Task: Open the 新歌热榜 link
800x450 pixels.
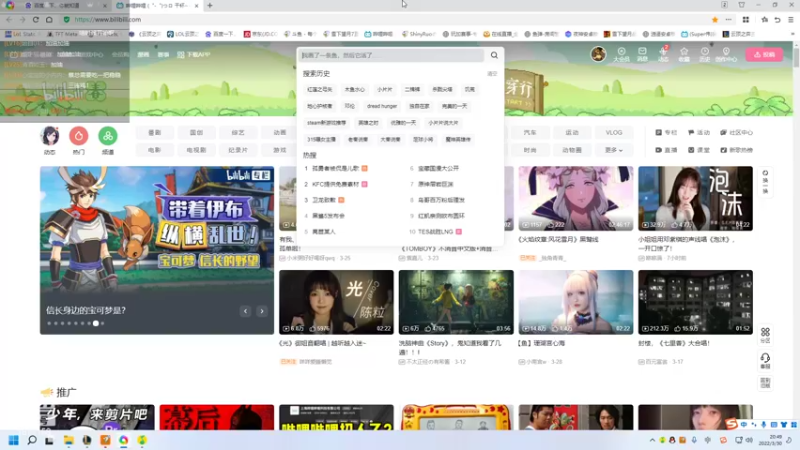Action: (x=736, y=150)
